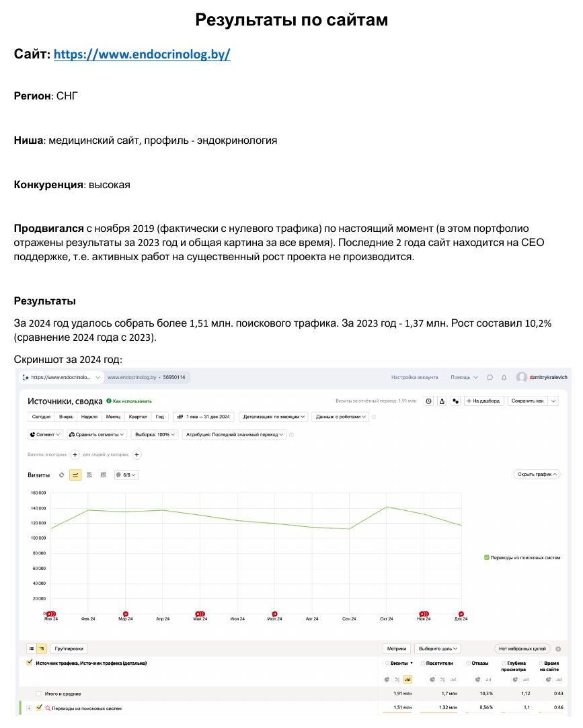This screenshot has height=728, width=583.
Task: Open Данные: с роботами dropdown
Action: (340, 417)
